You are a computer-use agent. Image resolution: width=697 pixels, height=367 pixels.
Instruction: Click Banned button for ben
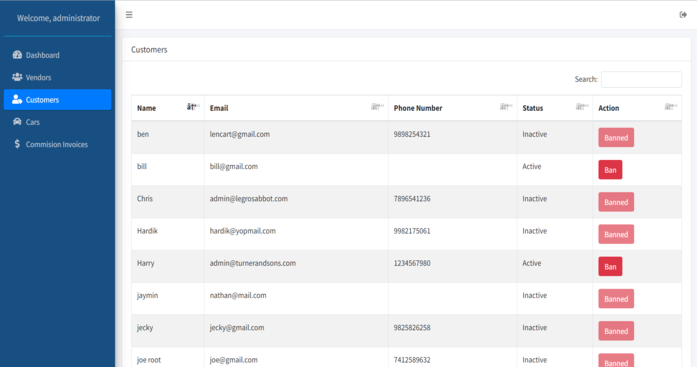pos(616,138)
